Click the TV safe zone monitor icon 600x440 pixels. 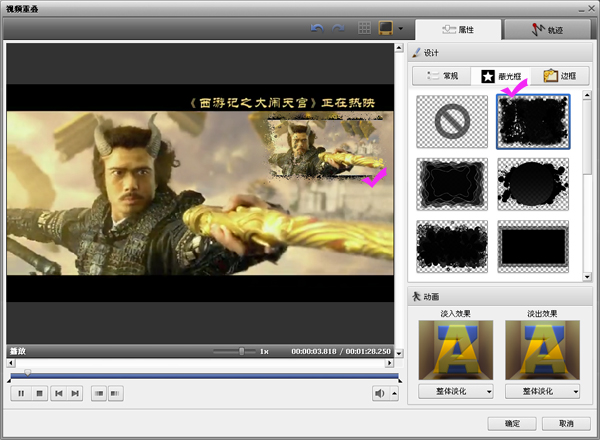(386, 28)
